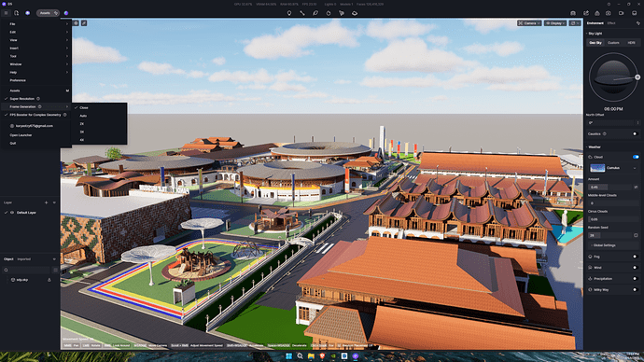
Task: Toggle the Caustics switch
Action: [635, 133]
